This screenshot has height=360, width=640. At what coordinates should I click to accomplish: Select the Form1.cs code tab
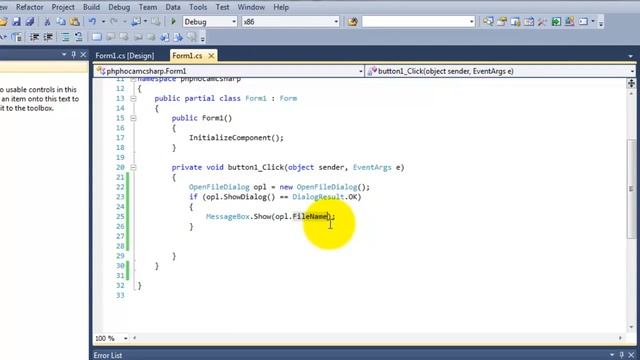tap(187, 56)
